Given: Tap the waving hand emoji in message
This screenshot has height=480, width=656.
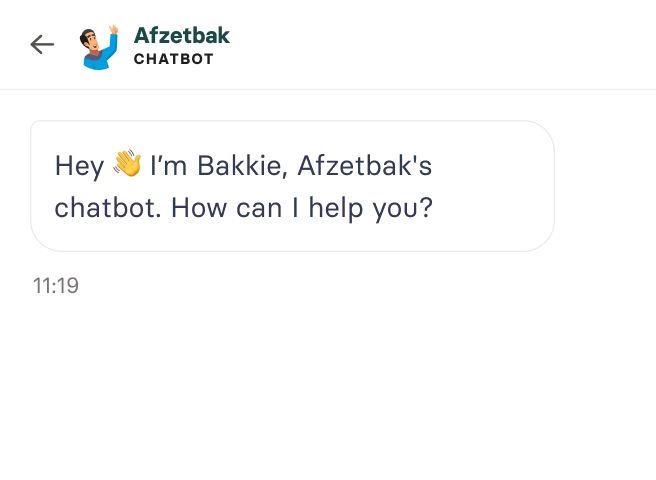Looking at the screenshot, I should click(127, 163).
